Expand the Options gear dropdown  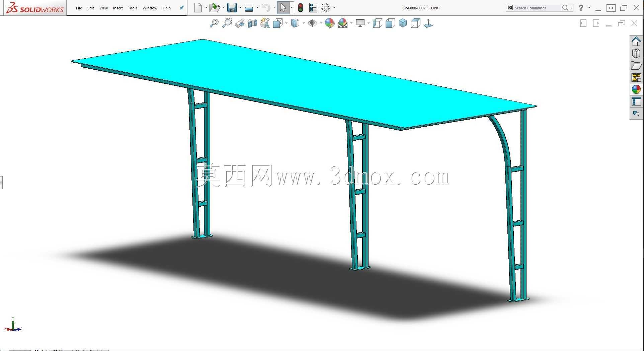click(x=334, y=8)
